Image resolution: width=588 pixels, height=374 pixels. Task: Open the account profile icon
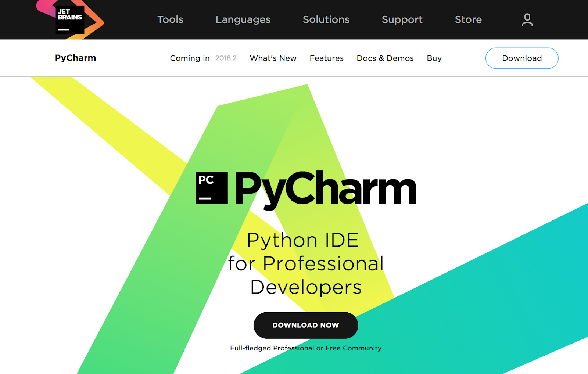tap(527, 20)
